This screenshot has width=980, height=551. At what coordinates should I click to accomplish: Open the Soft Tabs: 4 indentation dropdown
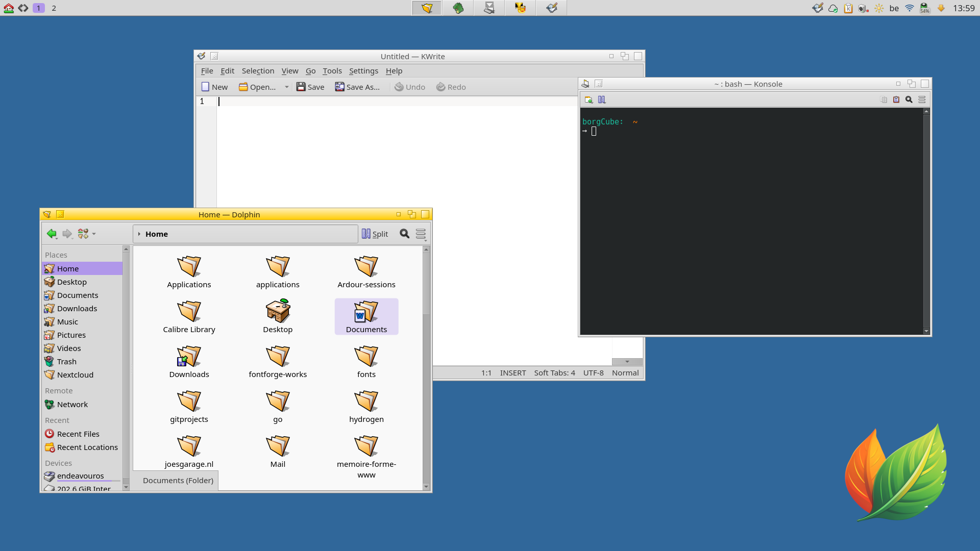pyautogui.click(x=554, y=373)
